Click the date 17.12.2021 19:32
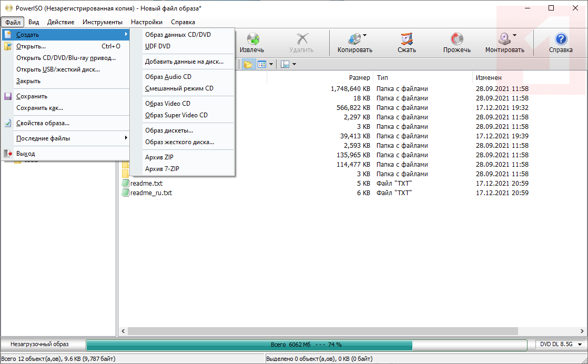Screen dimensions: 588x364 [502, 108]
